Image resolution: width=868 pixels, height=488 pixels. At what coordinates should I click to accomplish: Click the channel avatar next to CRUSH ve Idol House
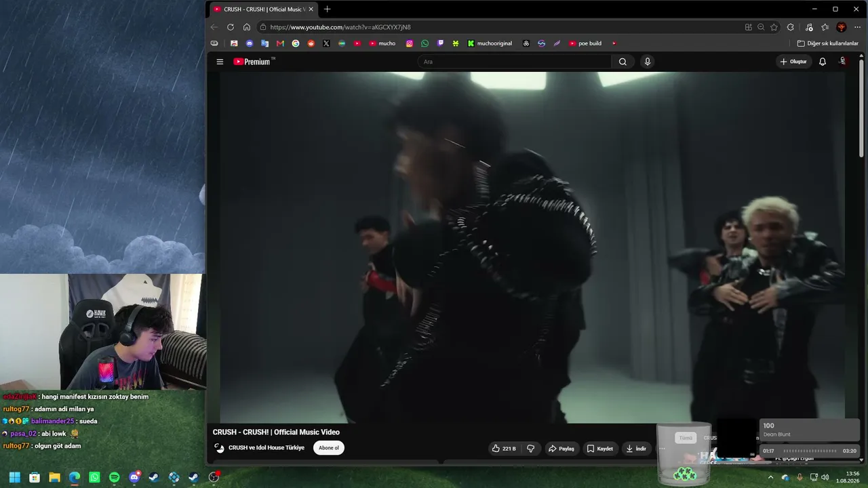coord(219,448)
